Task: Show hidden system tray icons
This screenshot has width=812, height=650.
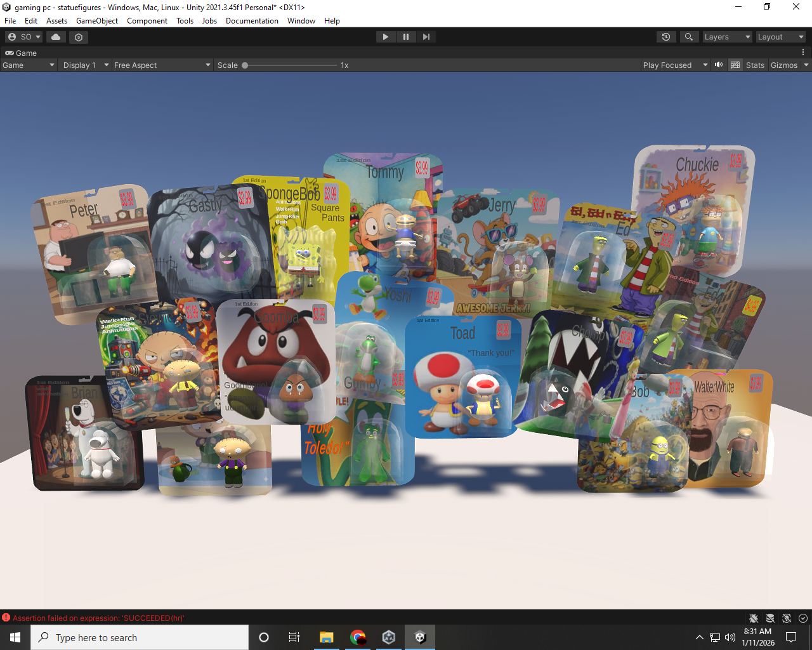Action: [700, 637]
